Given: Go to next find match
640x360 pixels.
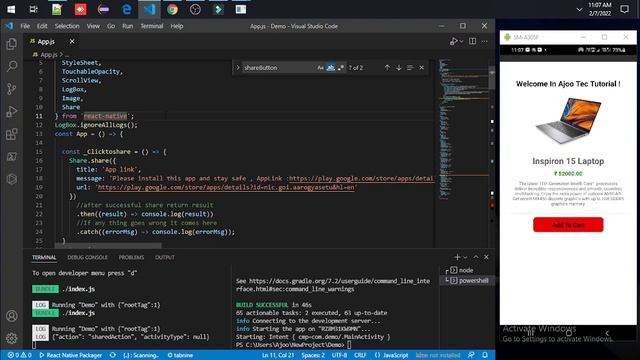Looking at the screenshot, I should pyautogui.click(x=399, y=68).
